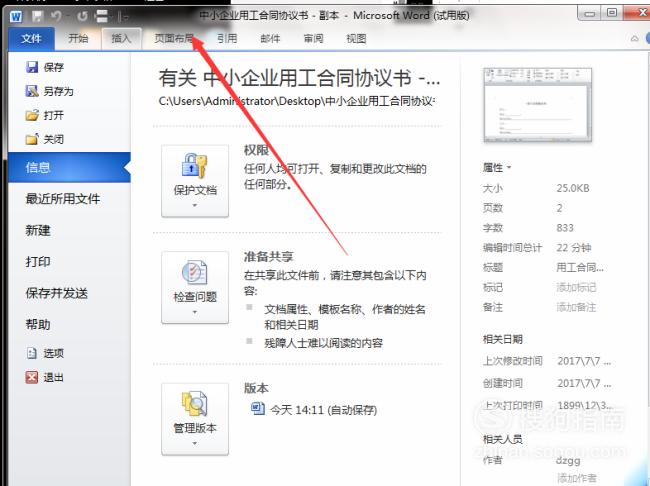Click the save icon in Quick Access Toolbar

[37, 17]
